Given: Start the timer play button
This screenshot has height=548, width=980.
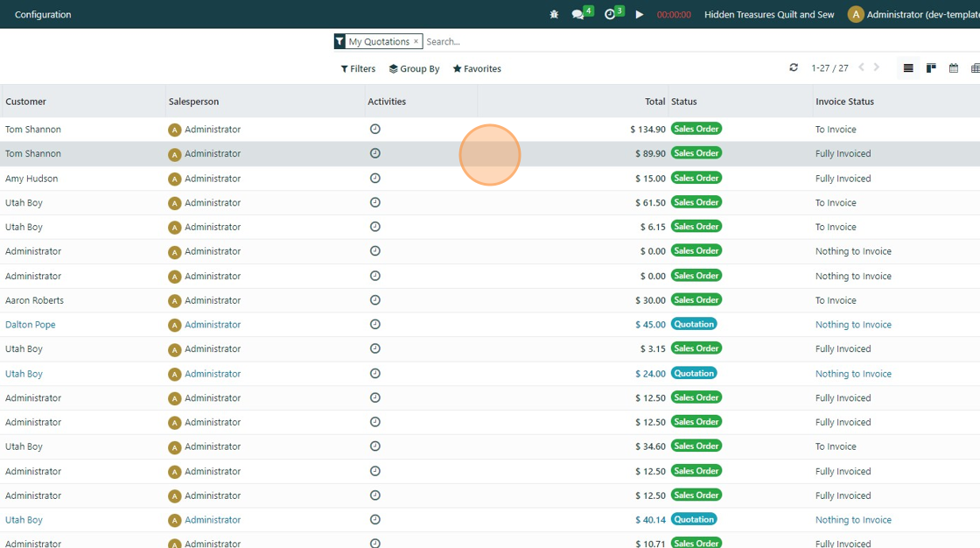Looking at the screenshot, I should [640, 15].
